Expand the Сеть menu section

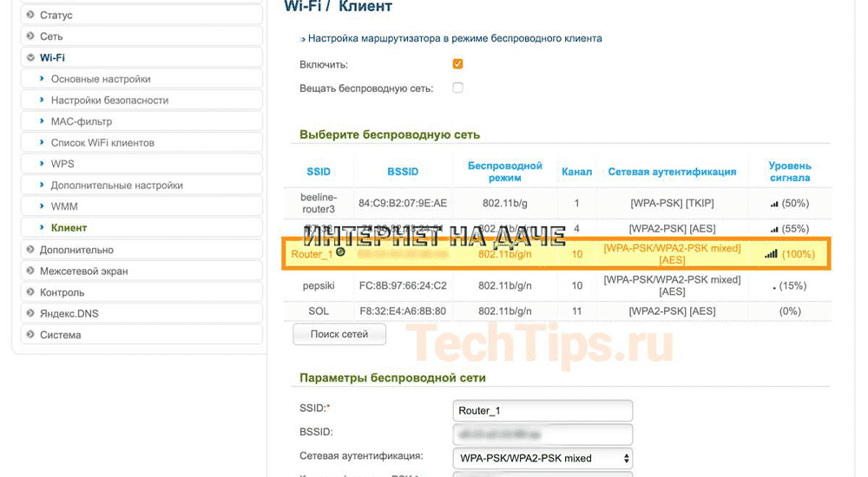coord(141,36)
